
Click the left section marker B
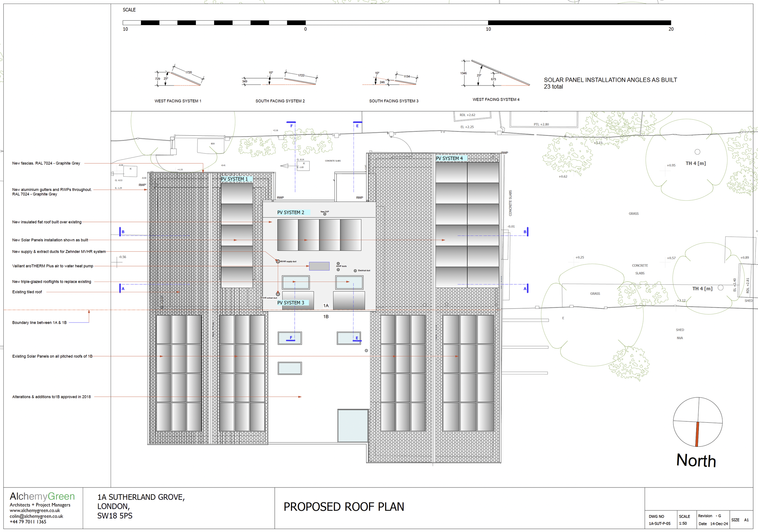(x=122, y=232)
